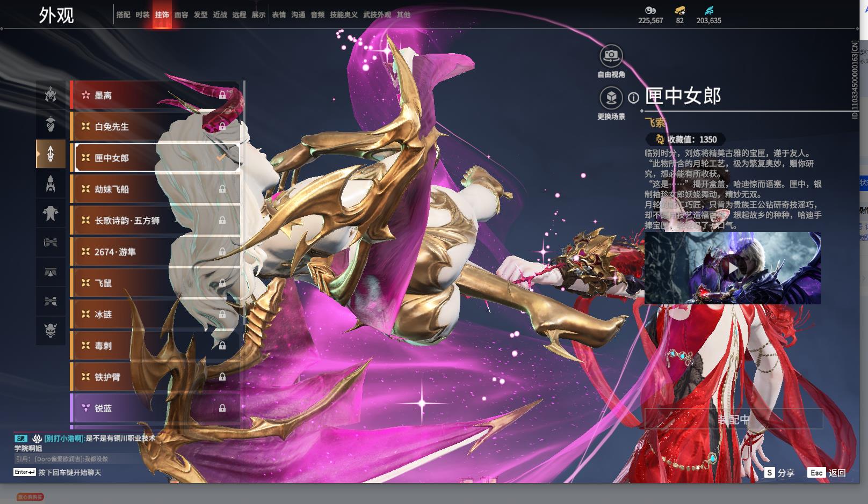Select the straw-hat figure category icon in sidebar
This screenshot has height=504, width=868.
click(50, 125)
